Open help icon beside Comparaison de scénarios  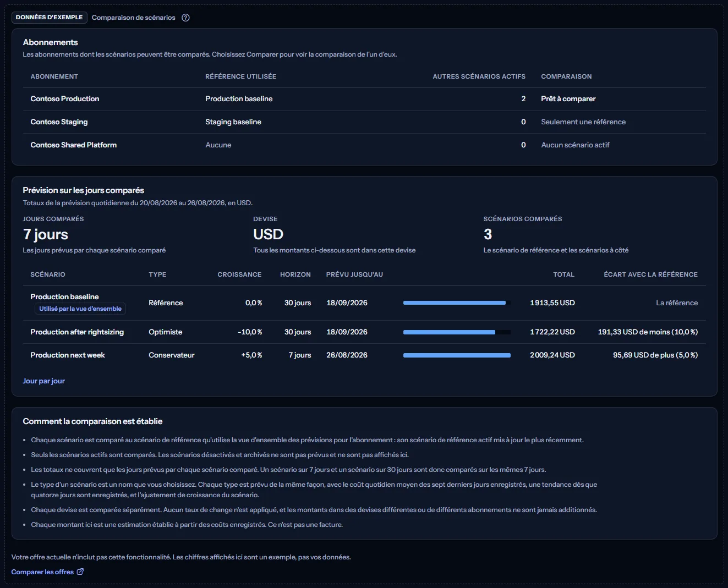pos(185,18)
